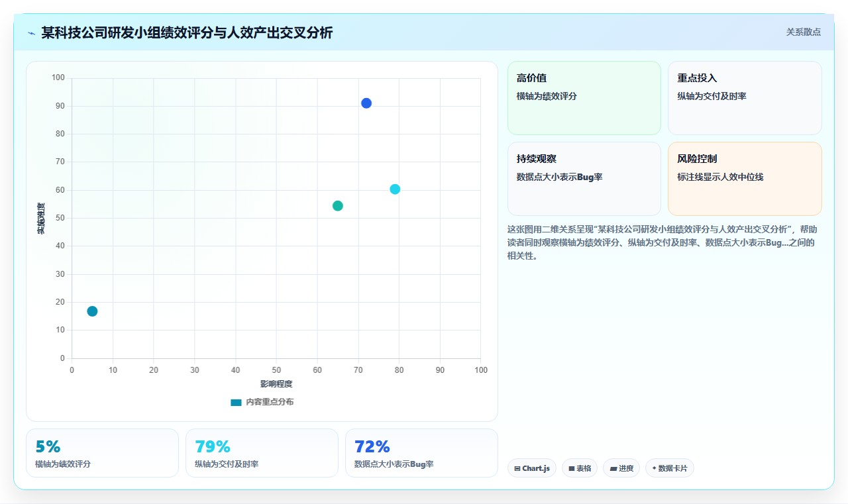Click text 标注线显示人效中位线
The height and width of the screenshot is (504, 848).
[720, 177]
